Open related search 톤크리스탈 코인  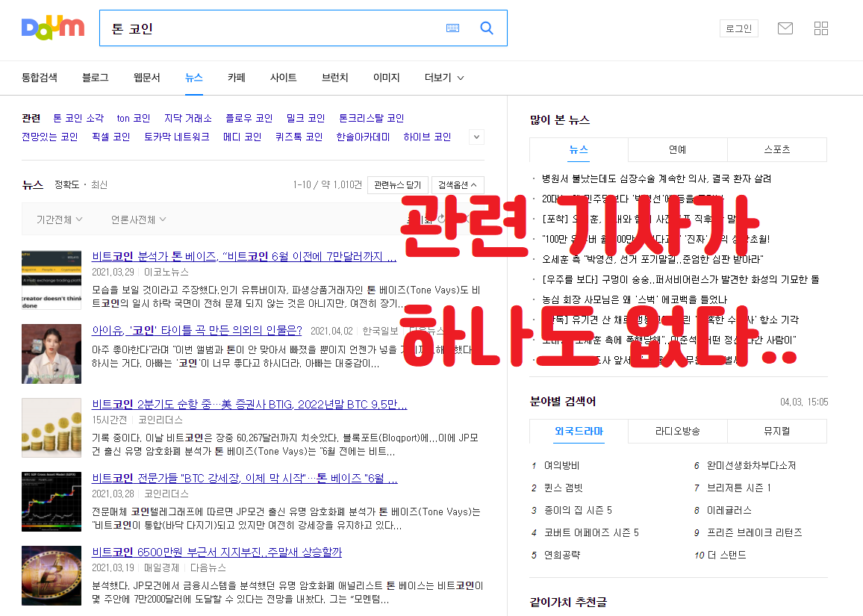tap(372, 119)
